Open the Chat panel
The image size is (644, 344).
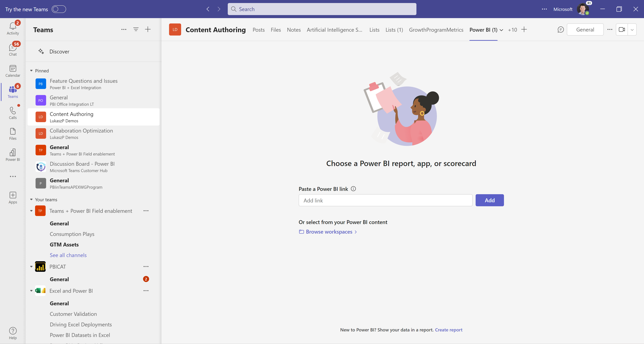(x=13, y=49)
